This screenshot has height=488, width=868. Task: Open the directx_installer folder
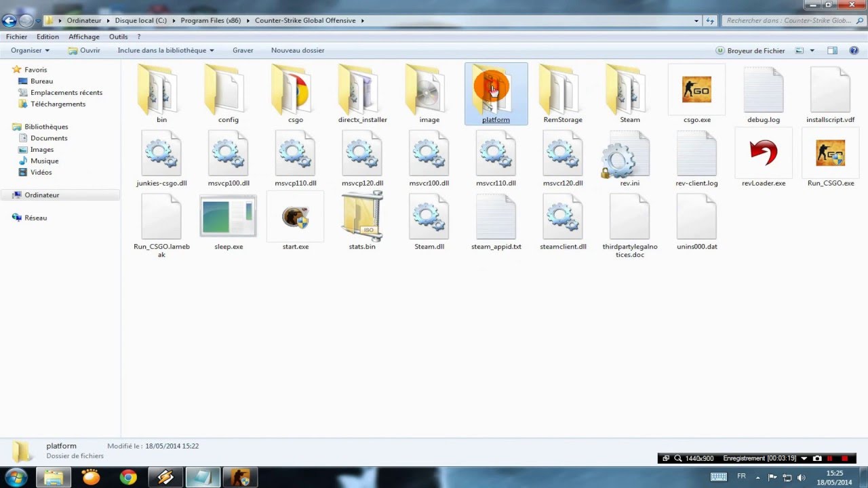(362, 94)
